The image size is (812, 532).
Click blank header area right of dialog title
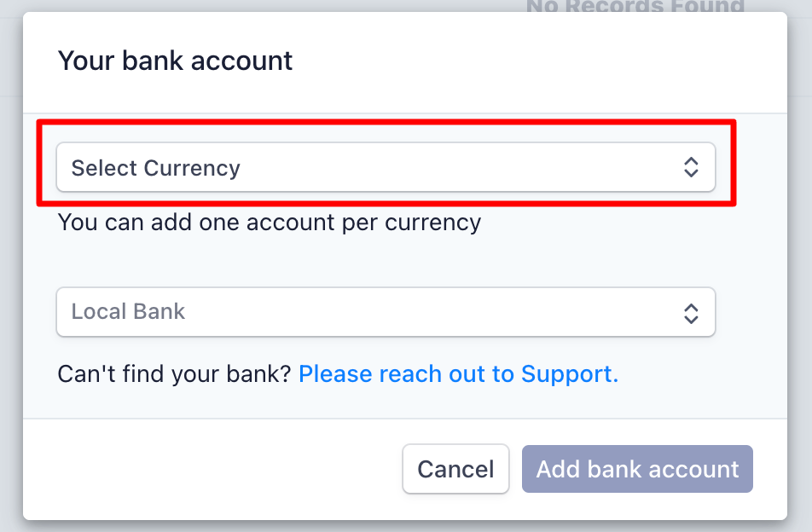538,62
